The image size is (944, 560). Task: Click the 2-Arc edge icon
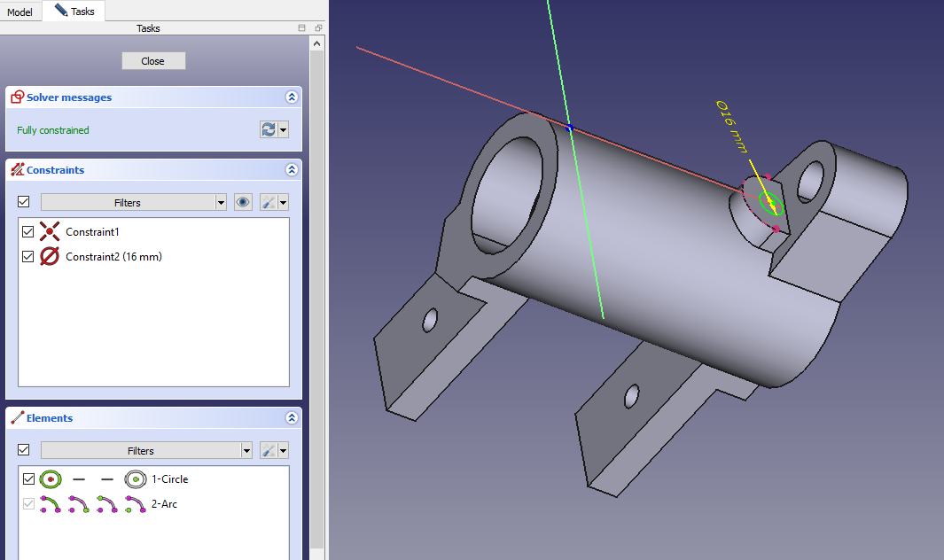pos(51,504)
